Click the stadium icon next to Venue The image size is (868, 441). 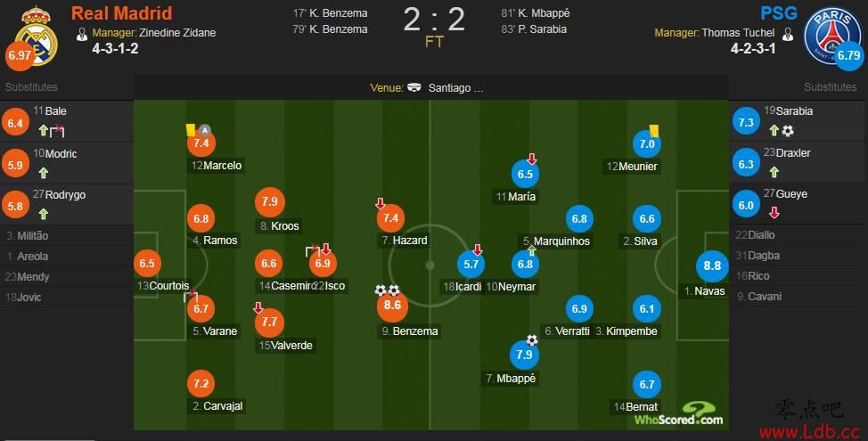(414, 87)
